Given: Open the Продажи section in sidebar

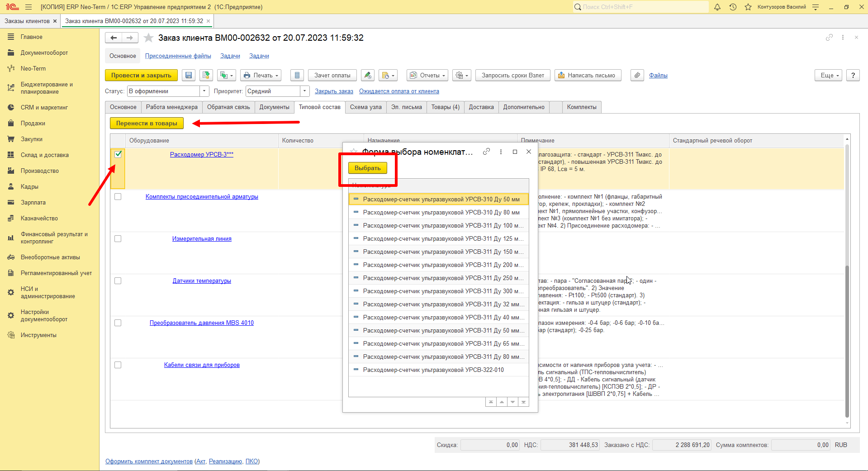Looking at the screenshot, I should pyautogui.click(x=33, y=123).
